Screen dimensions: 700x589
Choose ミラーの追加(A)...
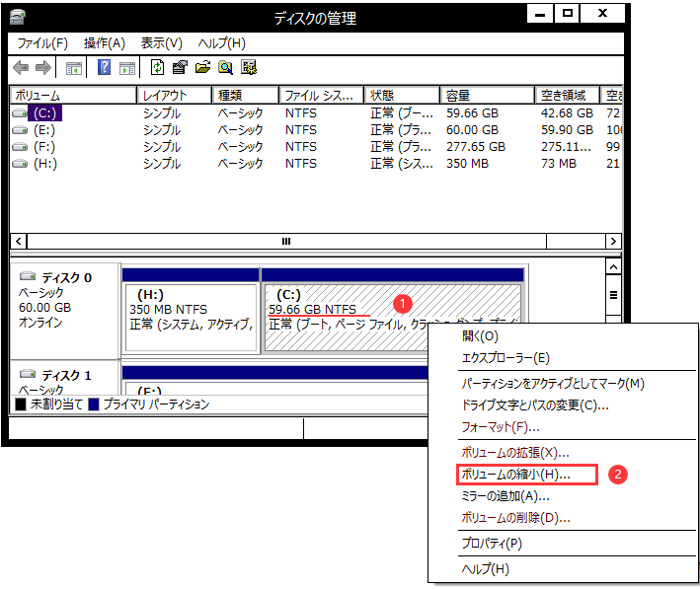pyautogui.click(x=506, y=496)
